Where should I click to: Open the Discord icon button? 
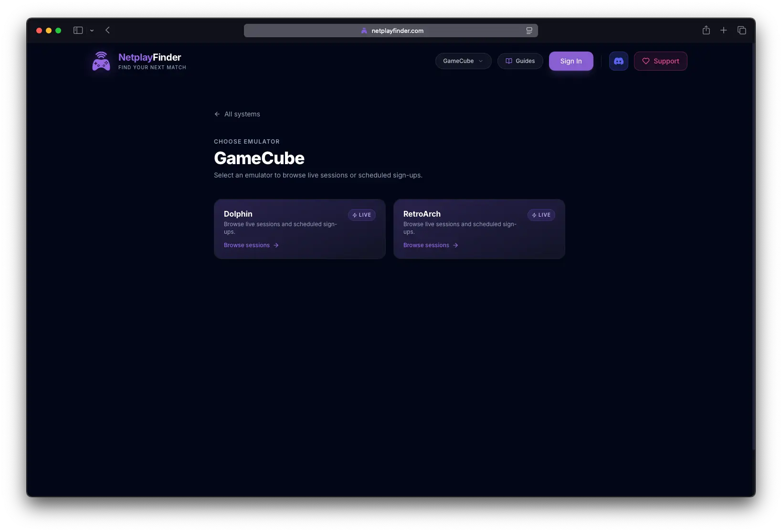(x=618, y=61)
